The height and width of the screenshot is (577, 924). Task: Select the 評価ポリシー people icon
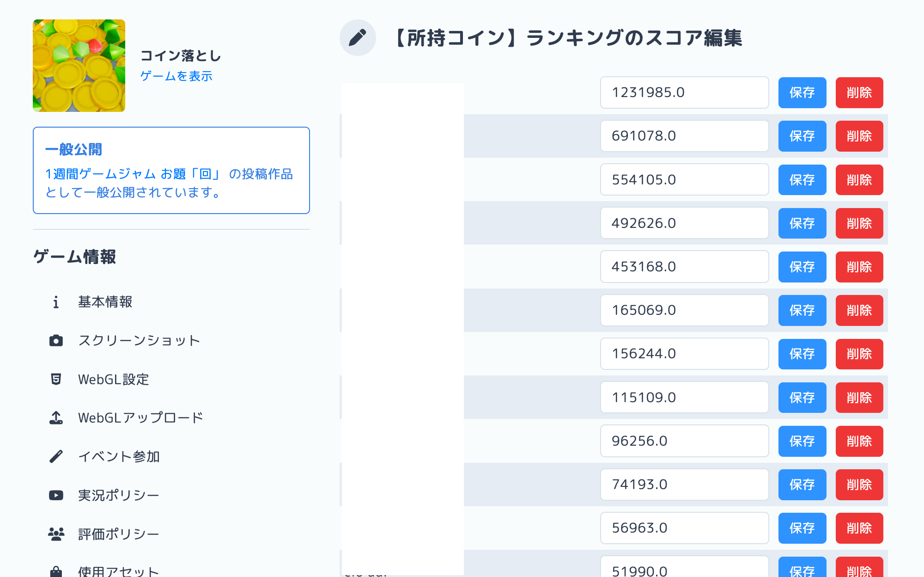point(56,533)
